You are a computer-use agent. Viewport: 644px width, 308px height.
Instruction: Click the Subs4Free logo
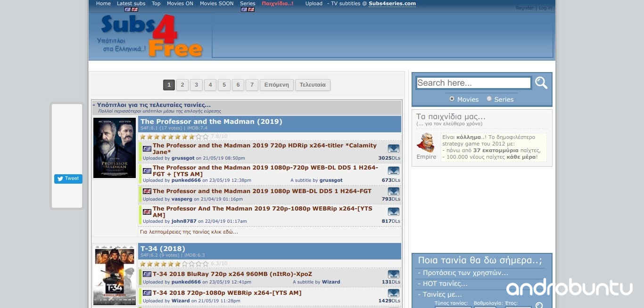(x=150, y=36)
